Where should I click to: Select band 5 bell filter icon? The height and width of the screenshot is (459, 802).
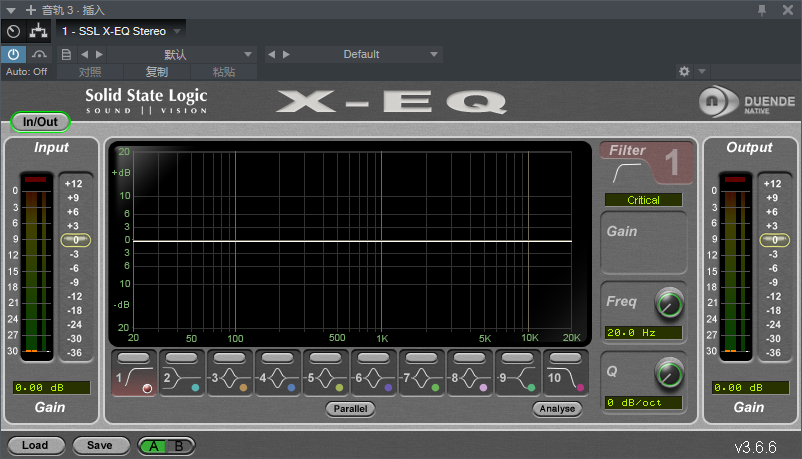[x=324, y=379]
